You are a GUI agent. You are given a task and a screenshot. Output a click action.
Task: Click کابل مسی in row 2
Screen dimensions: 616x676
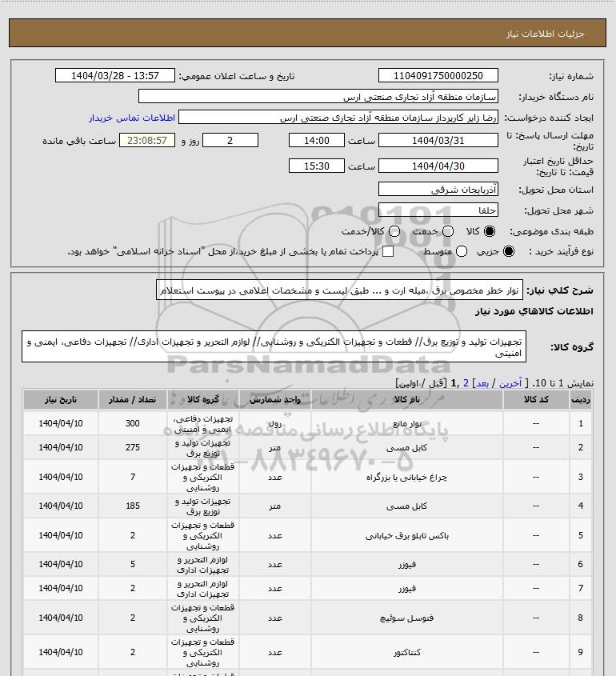[x=407, y=448]
